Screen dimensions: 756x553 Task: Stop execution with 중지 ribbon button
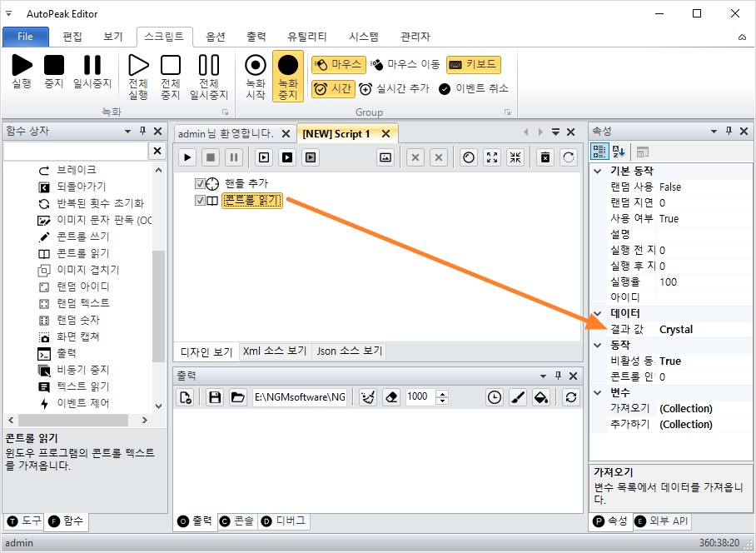(54, 71)
